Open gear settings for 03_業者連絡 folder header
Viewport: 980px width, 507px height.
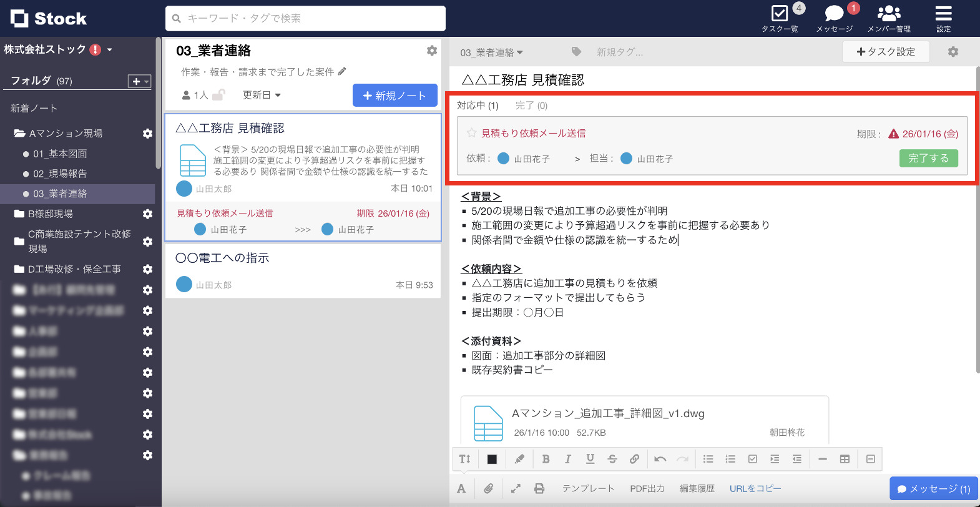click(432, 51)
